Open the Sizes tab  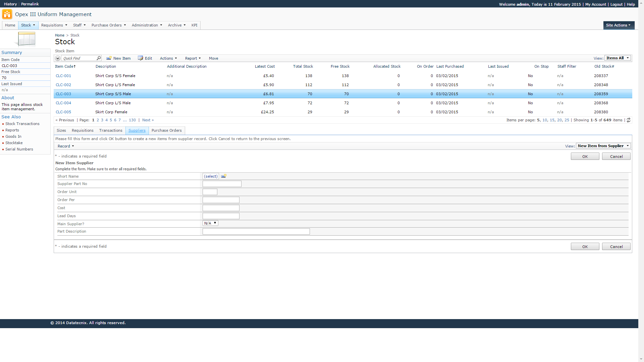[x=61, y=130]
